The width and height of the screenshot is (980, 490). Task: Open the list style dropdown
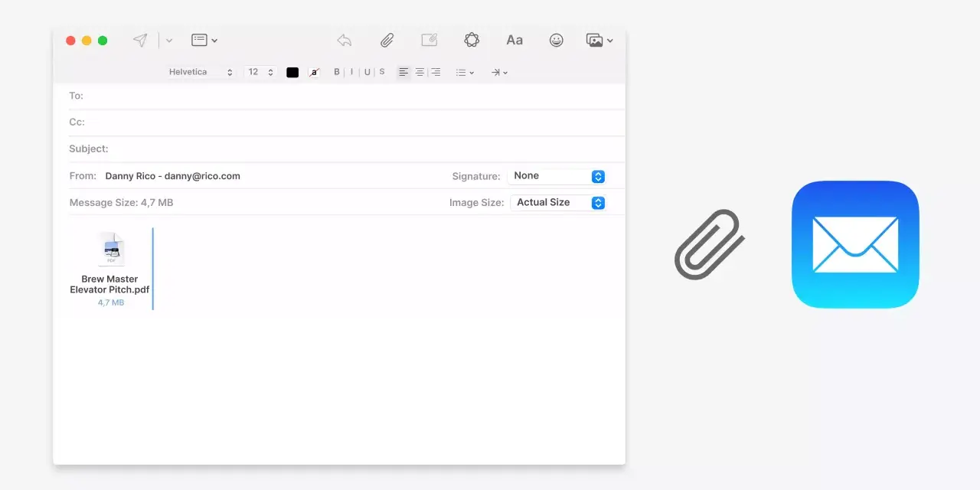pos(465,73)
